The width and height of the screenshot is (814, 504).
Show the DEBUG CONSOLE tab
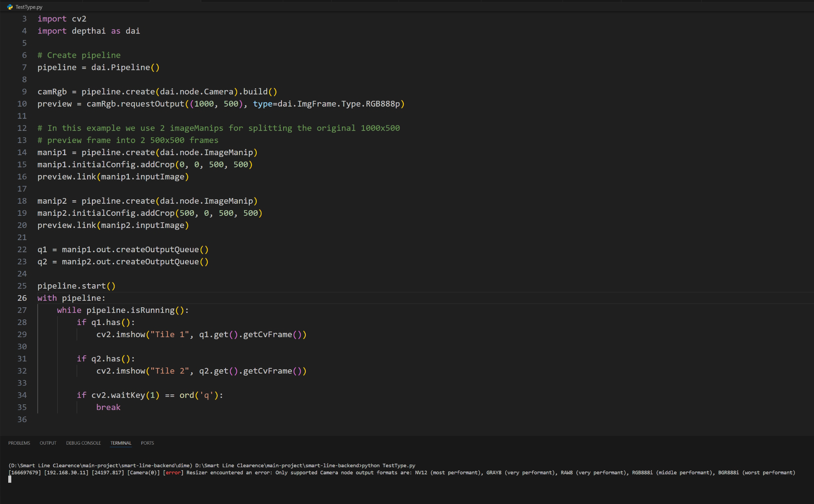[83, 443]
